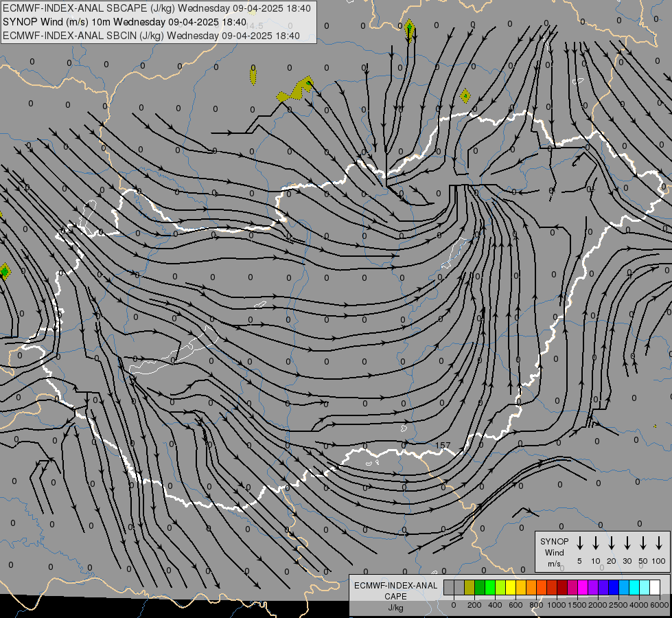Pick the cyan CAPE legend swatch
Viewport: 672px width, 618px height.
tap(634, 587)
